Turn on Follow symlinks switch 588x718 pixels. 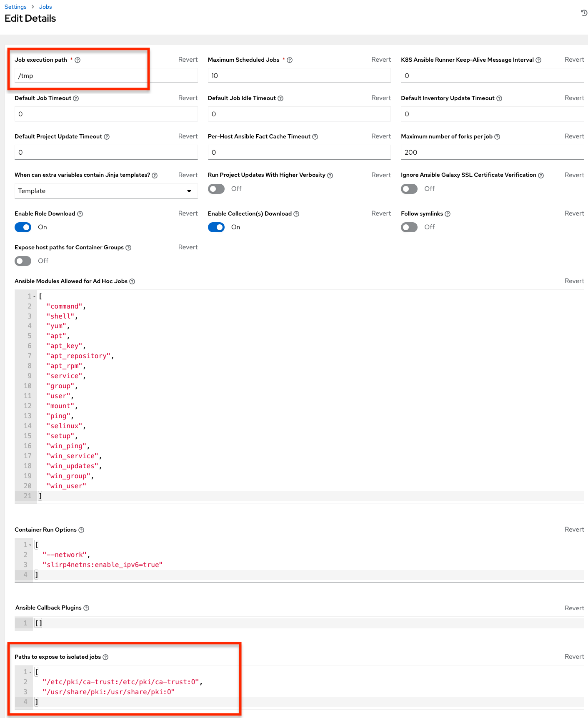[409, 227]
